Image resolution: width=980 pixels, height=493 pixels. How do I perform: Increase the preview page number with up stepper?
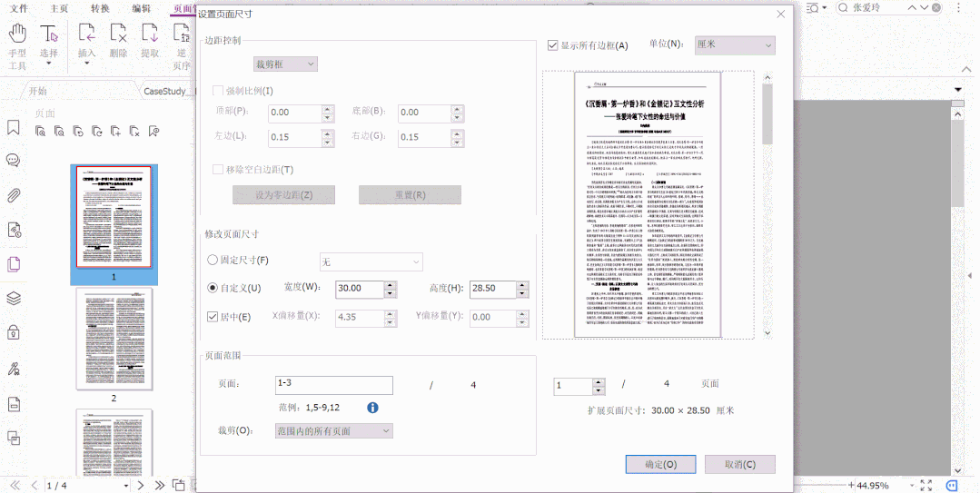click(x=599, y=381)
